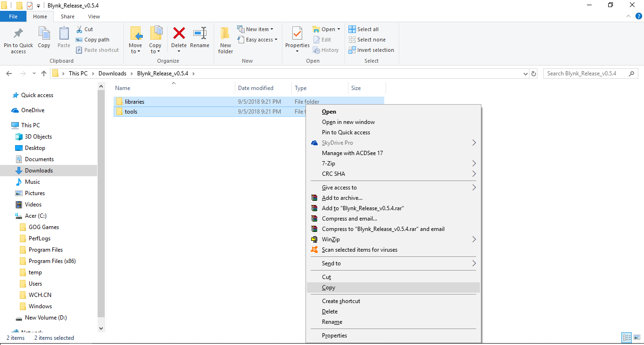Expand the Send to submenu
Screen dimensions: 644x345
(x=393, y=263)
